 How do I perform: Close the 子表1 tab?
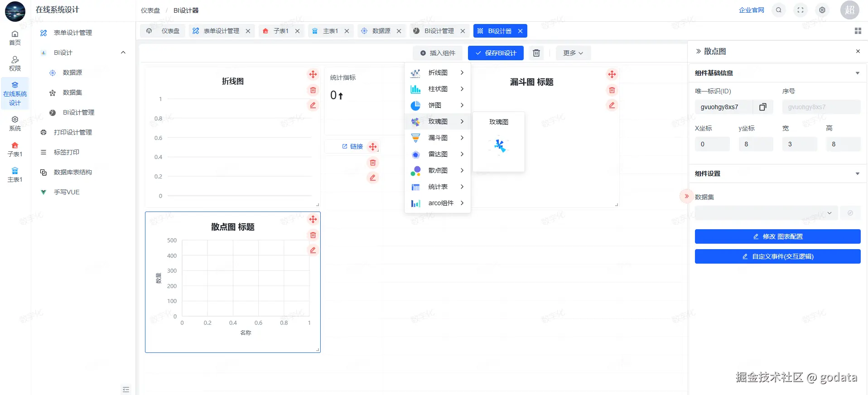298,31
